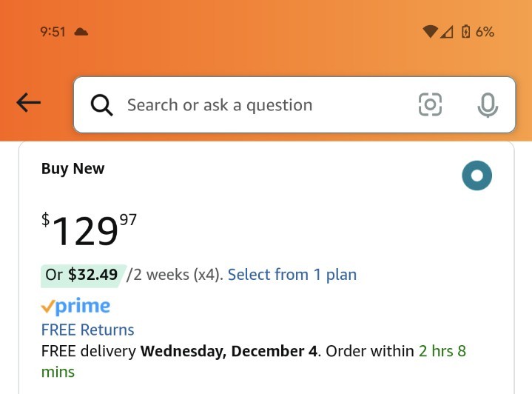Tap the Wi-Fi status icon

point(430,32)
